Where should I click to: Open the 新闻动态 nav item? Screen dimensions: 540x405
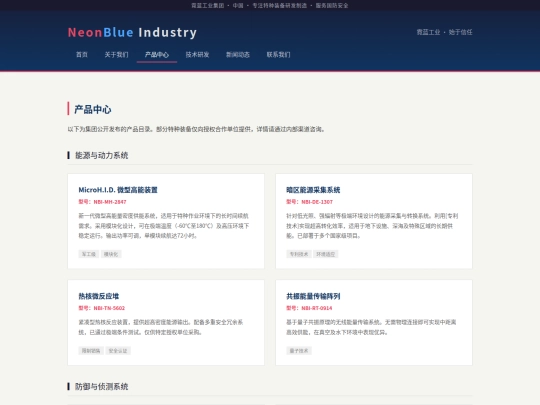238,54
